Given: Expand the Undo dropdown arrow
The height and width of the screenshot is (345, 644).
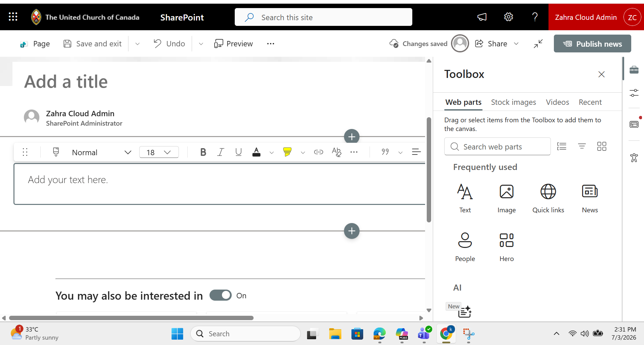Looking at the screenshot, I should click(201, 44).
